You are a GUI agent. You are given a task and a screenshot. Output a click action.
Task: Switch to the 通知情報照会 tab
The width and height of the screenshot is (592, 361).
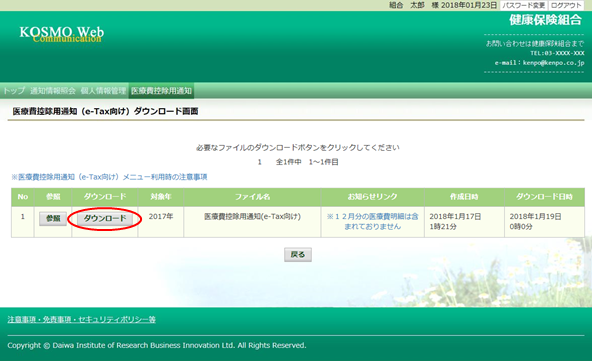[x=53, y=91]
